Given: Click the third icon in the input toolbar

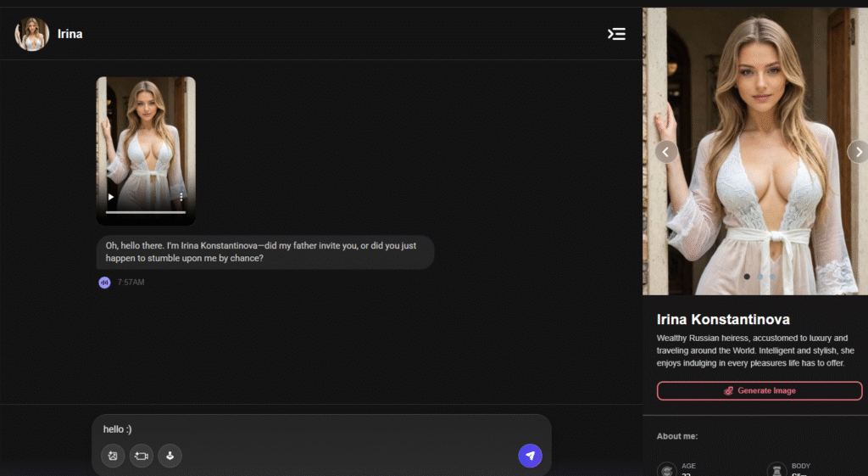Looking at the screenshot, I should coord(170,456).
